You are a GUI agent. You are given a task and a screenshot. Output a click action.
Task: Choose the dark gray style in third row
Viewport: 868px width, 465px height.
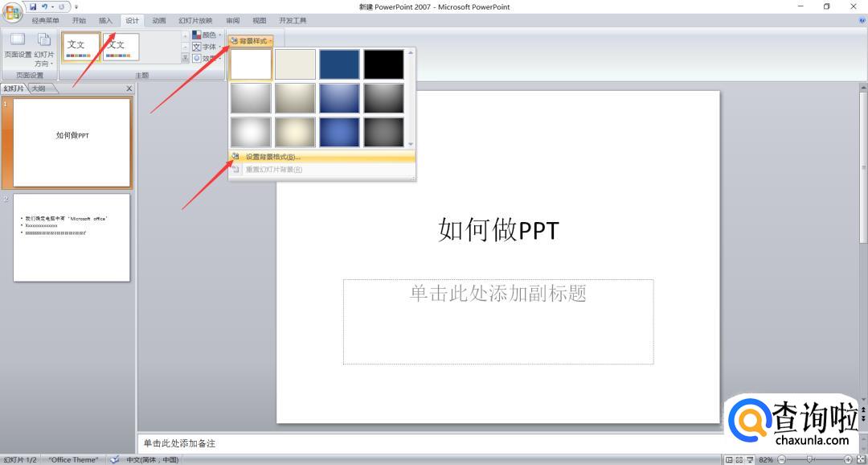click(383, 132)
